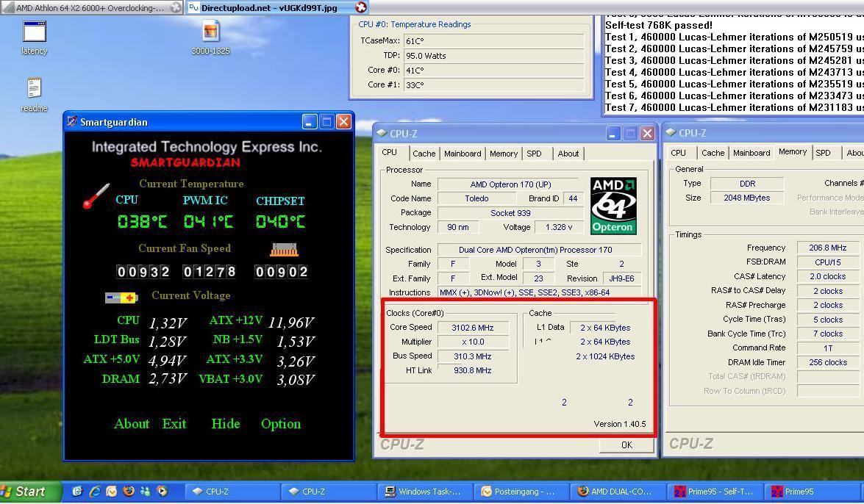The height and width of the screenshot is (504, 864).
Task: Launch the media player quick launch icon
Action: (x=162, y=491)
